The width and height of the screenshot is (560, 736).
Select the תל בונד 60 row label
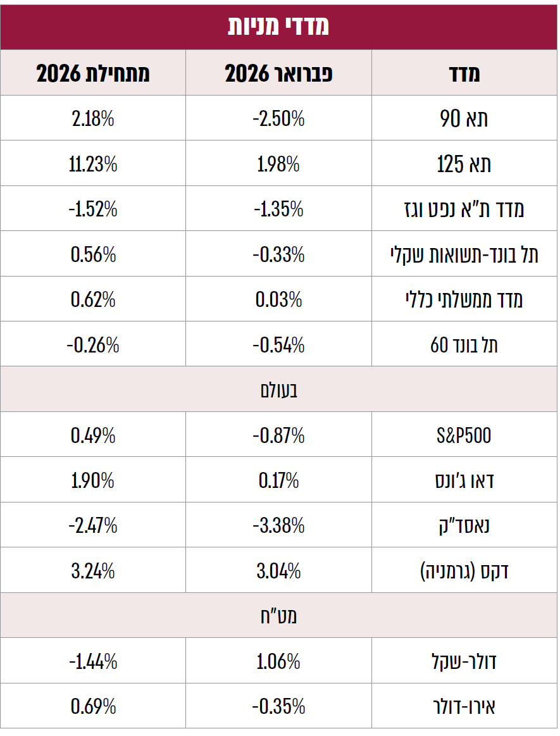coord(464,346)
